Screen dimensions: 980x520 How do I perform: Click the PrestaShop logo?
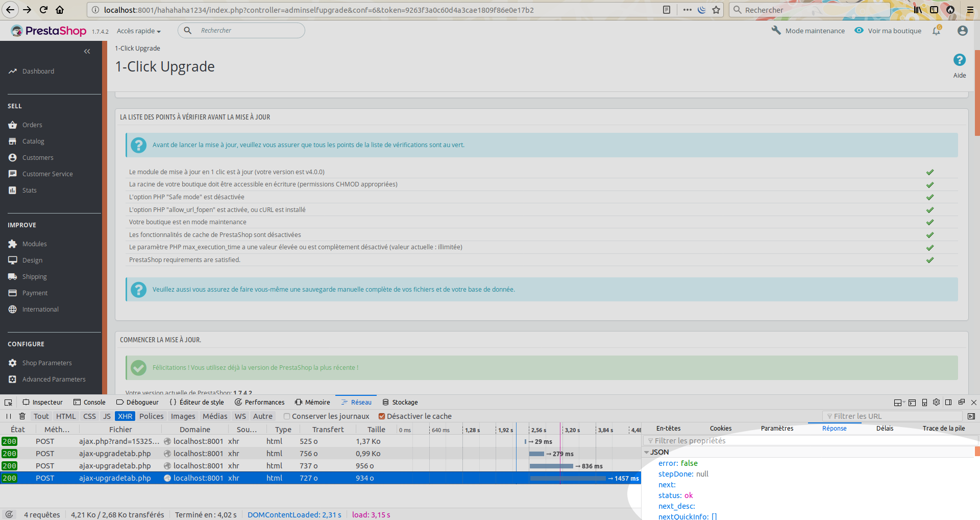[49, 31]
